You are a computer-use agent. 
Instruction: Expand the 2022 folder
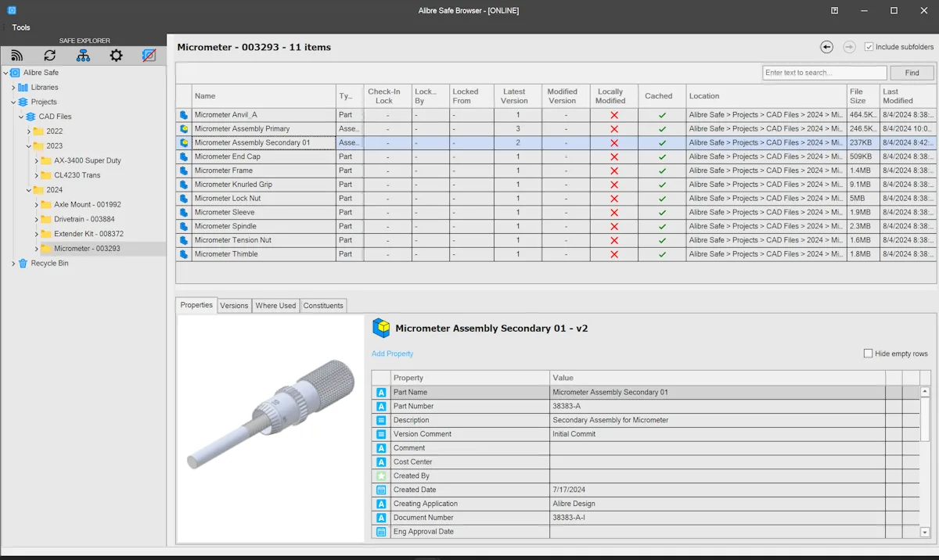(x=29, y=131)
